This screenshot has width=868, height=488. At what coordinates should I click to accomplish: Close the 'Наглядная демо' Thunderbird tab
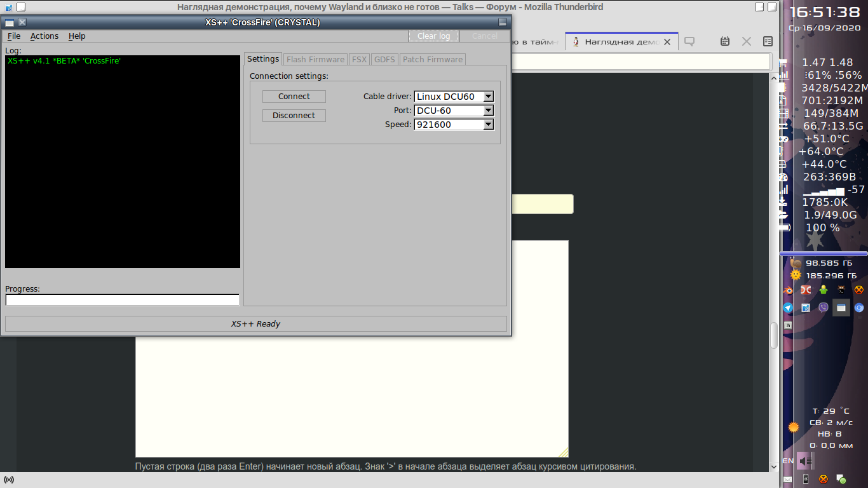click(667, 42)
